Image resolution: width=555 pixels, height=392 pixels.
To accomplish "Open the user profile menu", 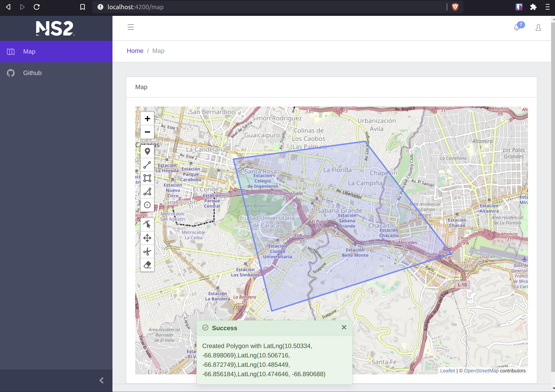I will [538, 27].
